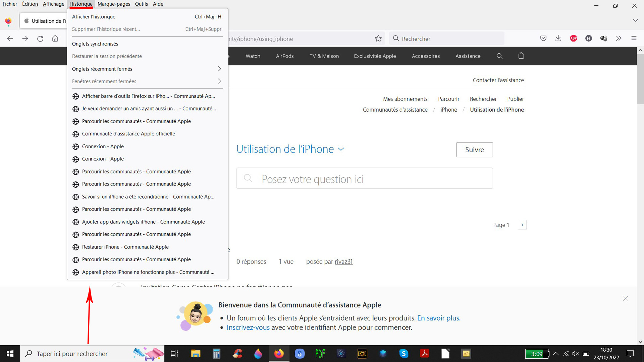
Task: Click the Apple site search magnifier icon
Action: [x=500, y=56]
